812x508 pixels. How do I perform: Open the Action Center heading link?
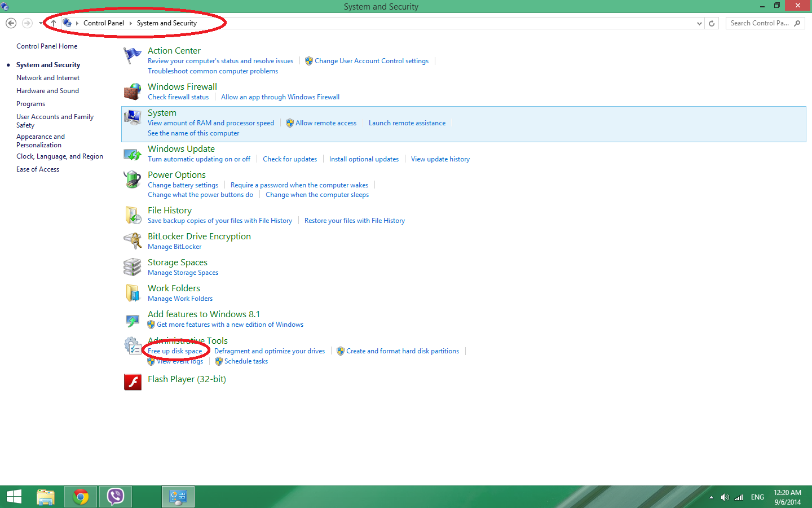[x=174, y=51]
